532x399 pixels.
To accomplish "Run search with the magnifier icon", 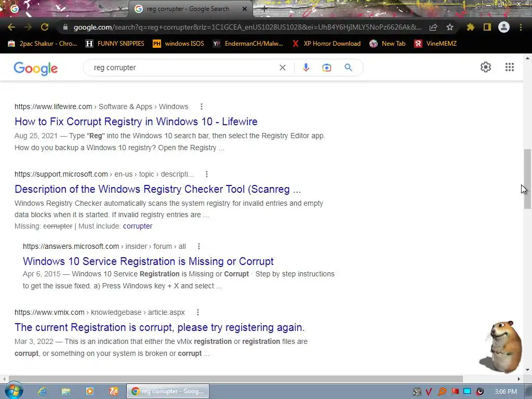I will tap(348, 68).
